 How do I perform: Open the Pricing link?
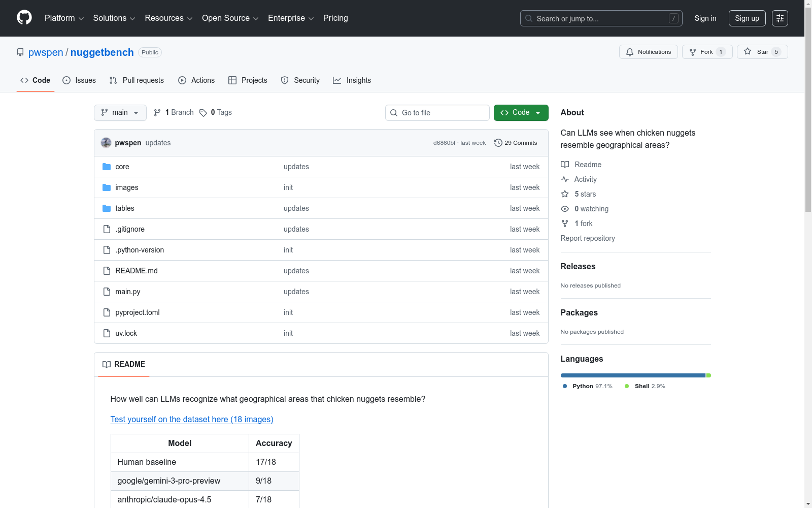pos(335,18)
